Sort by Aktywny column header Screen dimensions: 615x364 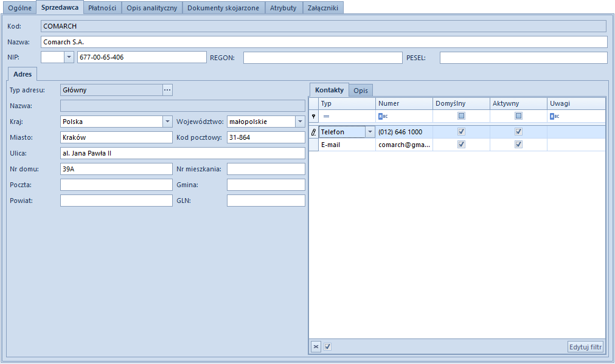pos(518,103)
